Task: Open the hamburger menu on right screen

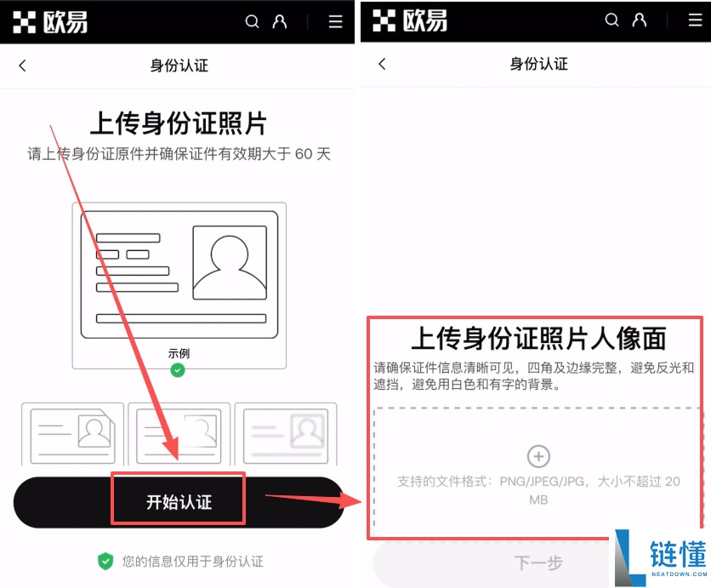Action: tap(695, 20)
